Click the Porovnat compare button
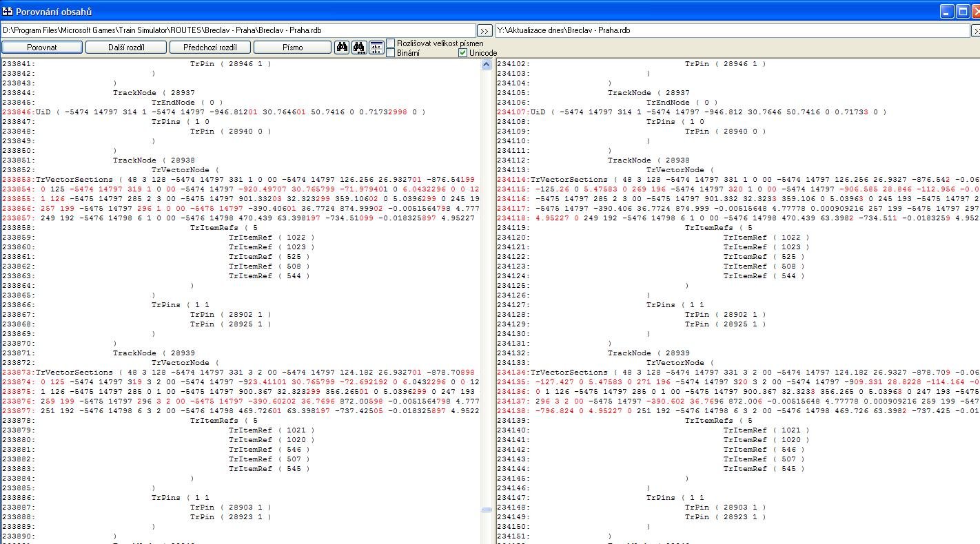 pyautogui.click(x=42, y=48)
